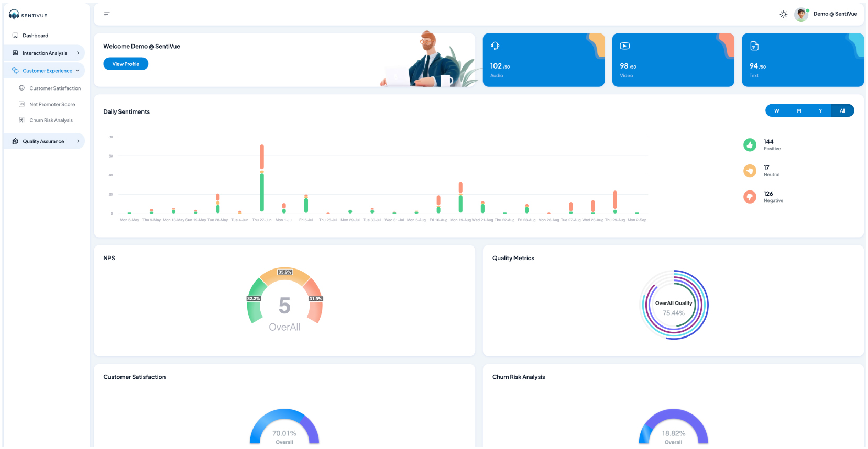Click the Positive thumbs-up icon
This screenshot has height=449, width=868.
click(x=750, y=145)
